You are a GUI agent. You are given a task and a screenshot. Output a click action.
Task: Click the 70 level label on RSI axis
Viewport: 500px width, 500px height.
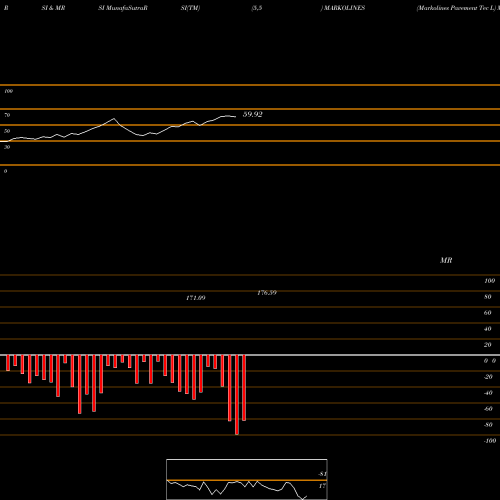pyautogui.click(x=7, y=115)
